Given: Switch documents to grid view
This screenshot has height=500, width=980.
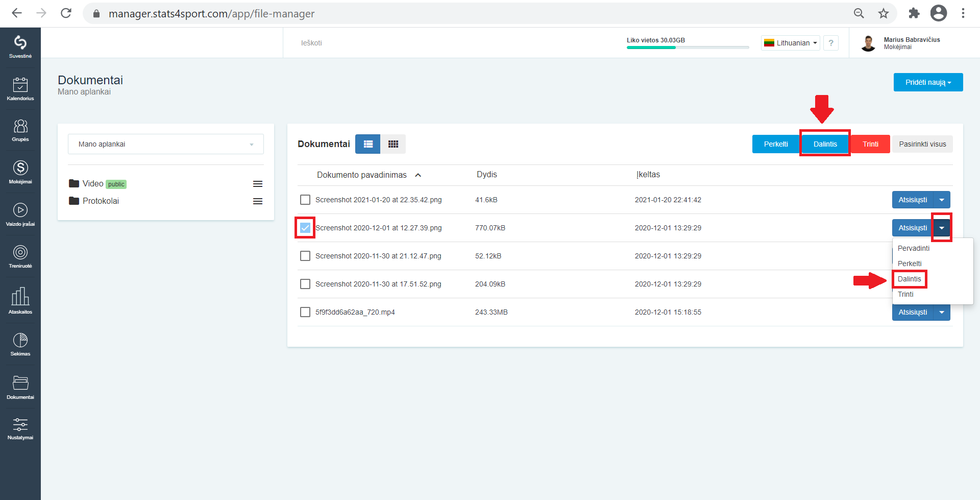Looking at the screenshot, I should point(393,144).
